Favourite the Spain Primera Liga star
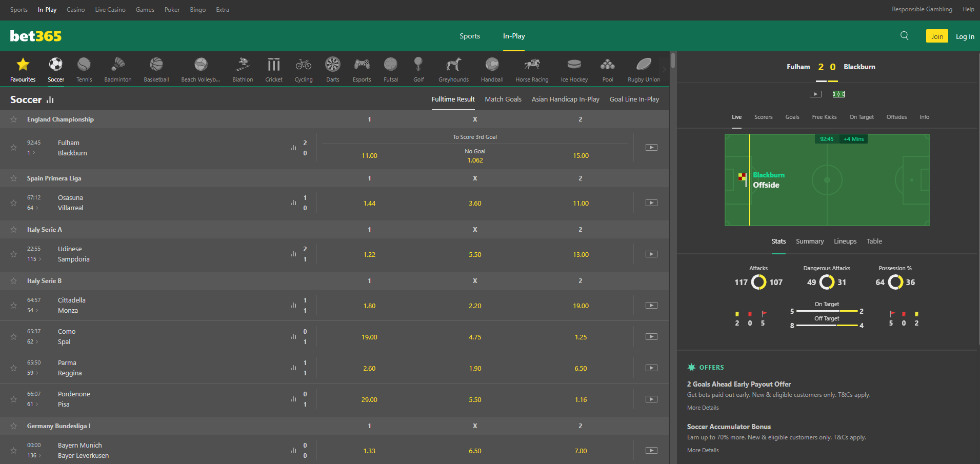980x464 pixels. pyautogui.click(x=14, y=178)
